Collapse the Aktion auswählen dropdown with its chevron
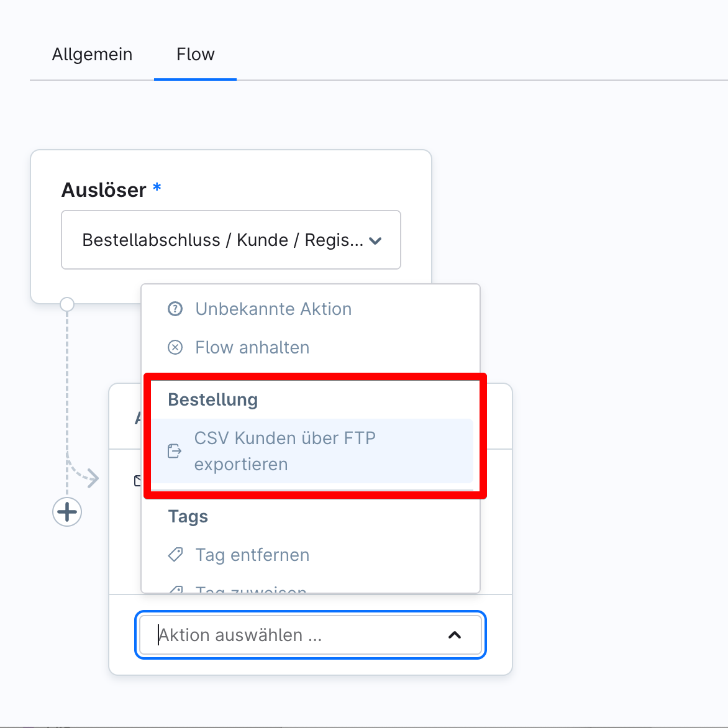728x728 pixels. pyautogui.click(x=455, y=635)
